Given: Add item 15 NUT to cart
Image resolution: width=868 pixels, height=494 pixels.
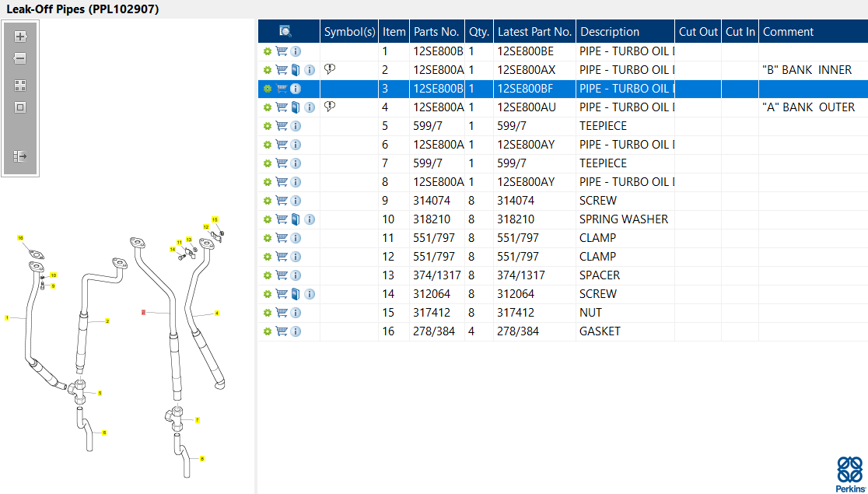Looking at the screenshot, I should 282,313.
